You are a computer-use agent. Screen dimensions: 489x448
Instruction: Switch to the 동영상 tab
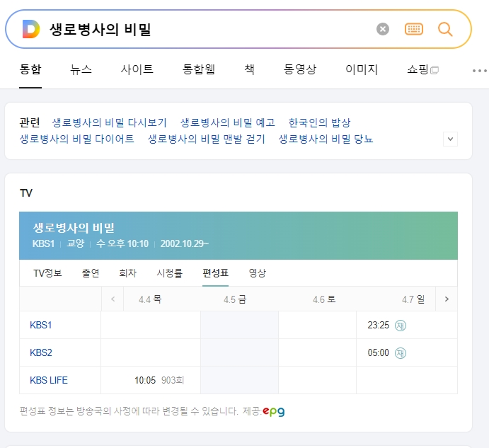pos(300,69)
